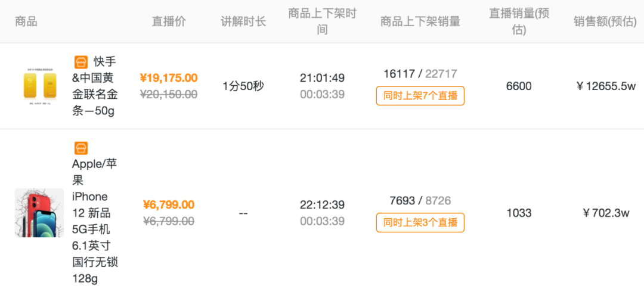This screenshot has height=292, width=644.
Task: Click the orange shop icon beside 快手 gold bar
Action: [x=81, y=62]
